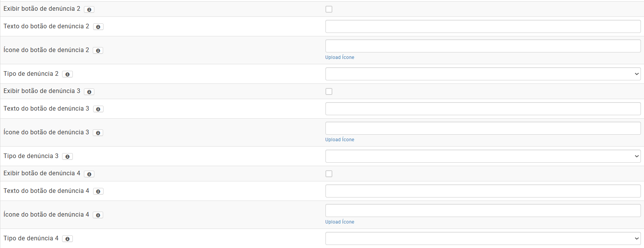This screenshot has height=248, width=644.
Task: Enable Exibir botão de denúncia 2 checkbox
Action: tap(329, 9)
